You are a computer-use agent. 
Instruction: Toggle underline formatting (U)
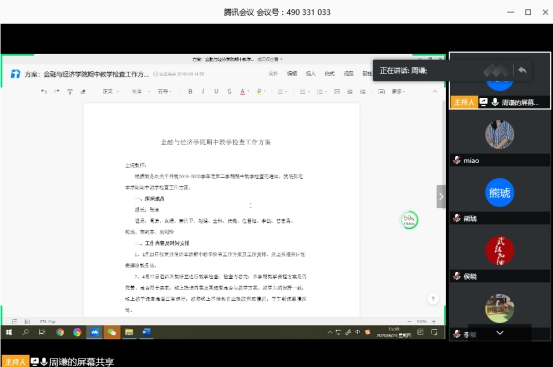(216, 92)
